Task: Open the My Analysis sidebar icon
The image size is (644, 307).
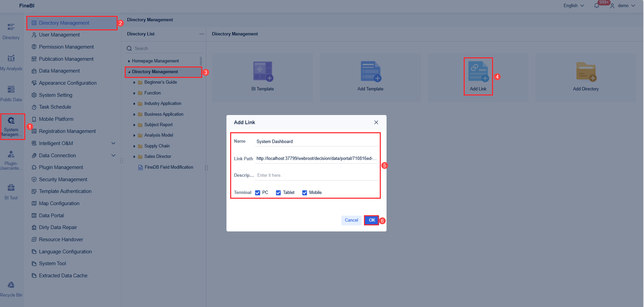Action: click(11, 58)
